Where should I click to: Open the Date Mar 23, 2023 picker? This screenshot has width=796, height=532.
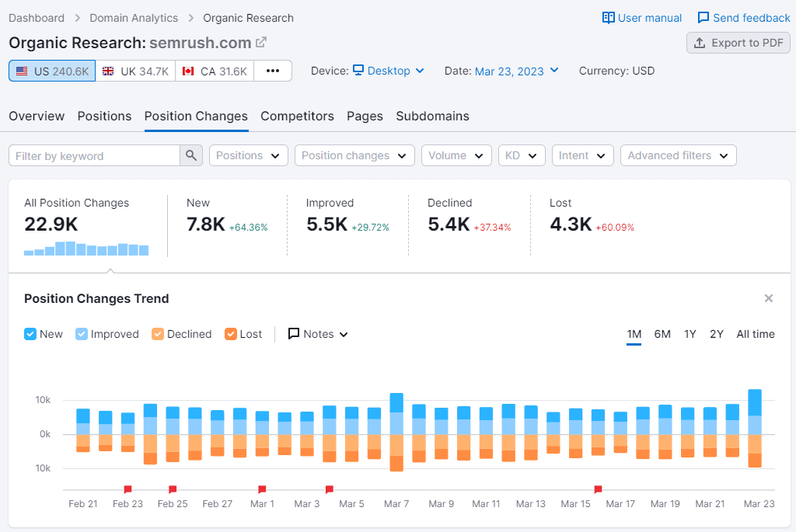click(517, 71)
